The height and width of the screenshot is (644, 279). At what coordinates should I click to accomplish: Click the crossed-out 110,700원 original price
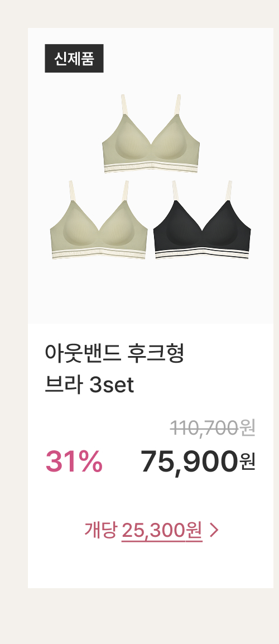point(213,428)
